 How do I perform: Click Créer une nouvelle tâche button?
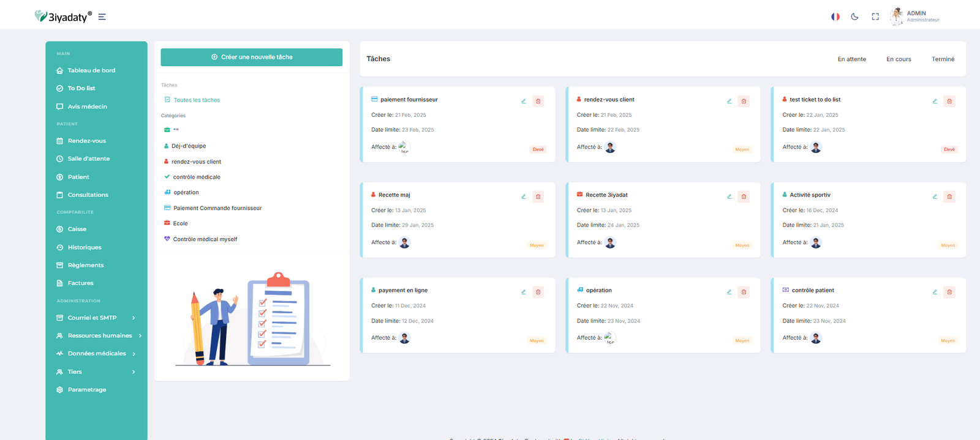click(251, 57)
